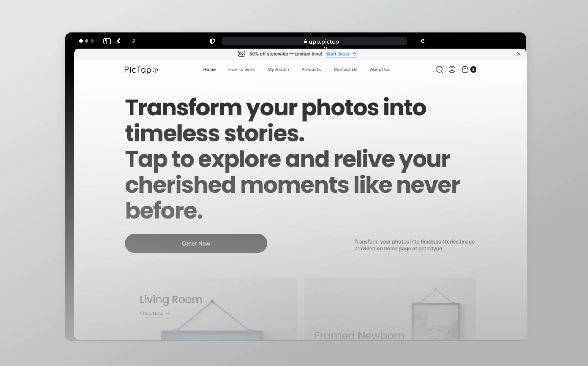The width and height of the screenshot is (588, 366).
Task: Click the privacy shield icon
Action: click(x=212, y=41)
